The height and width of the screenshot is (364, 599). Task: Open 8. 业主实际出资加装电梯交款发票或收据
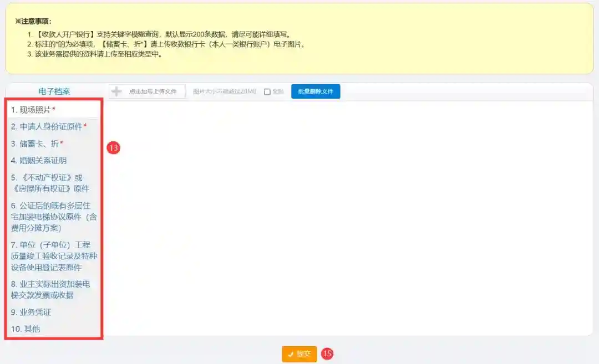pyautogui.click(x=50, y=290)
